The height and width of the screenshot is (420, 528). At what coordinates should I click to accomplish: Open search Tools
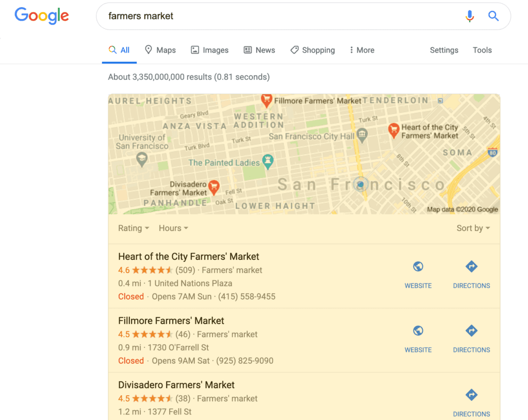click(482, 50)
